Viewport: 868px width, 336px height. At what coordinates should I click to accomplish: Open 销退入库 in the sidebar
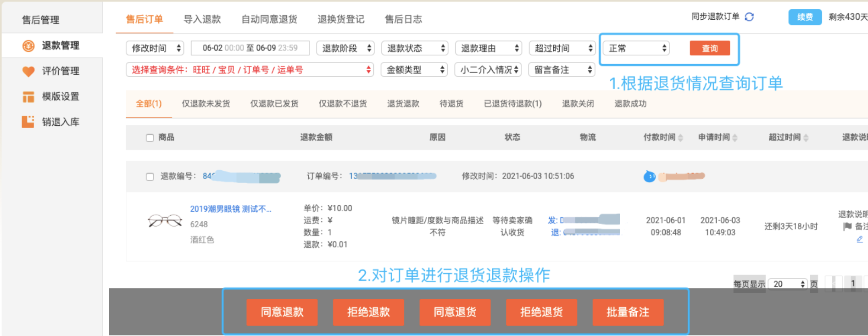point(61,122)
